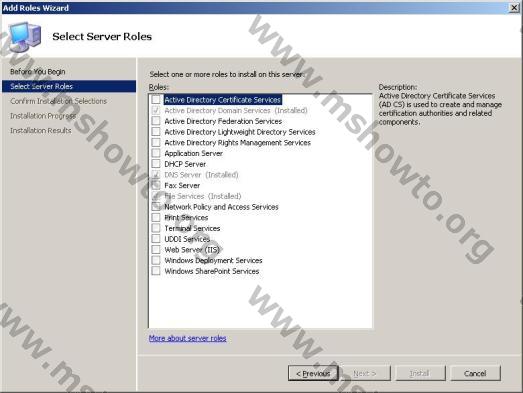Check Active Directory Rights Management Services checkbox
The width and height of the screenshot is (523, 393).
click(156, 142)
